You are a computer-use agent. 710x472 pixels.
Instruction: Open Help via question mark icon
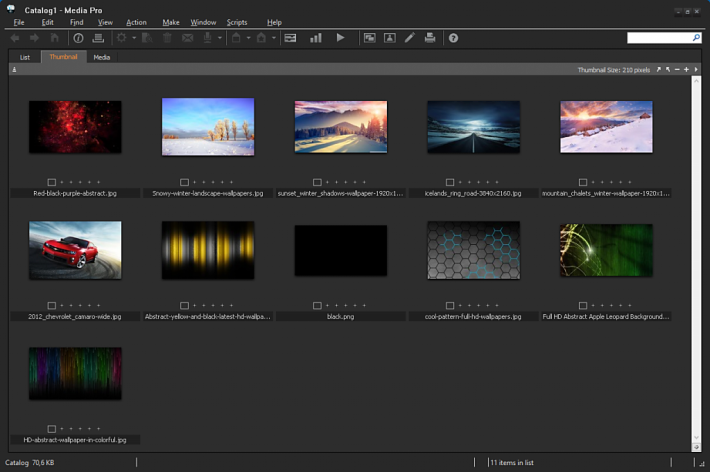click(453, 38)
